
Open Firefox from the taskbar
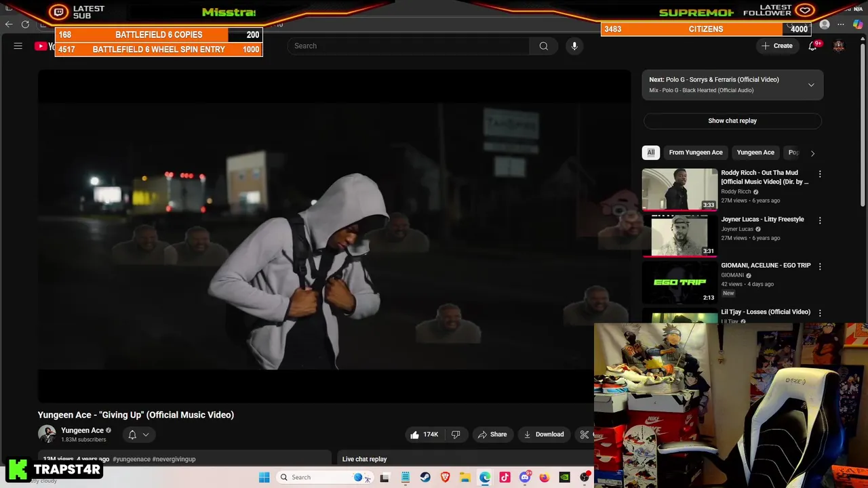click(545, 477)
